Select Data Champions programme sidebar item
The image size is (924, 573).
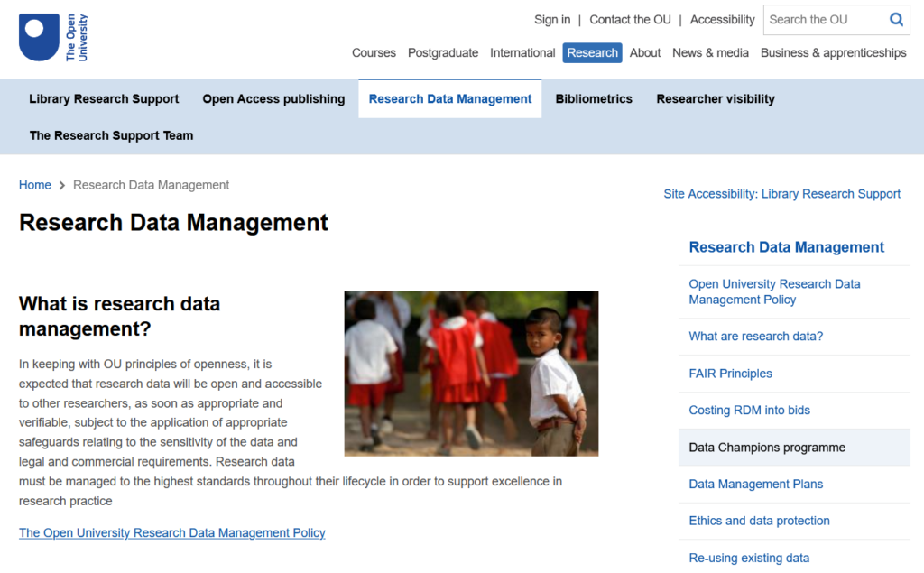[794, 448]
